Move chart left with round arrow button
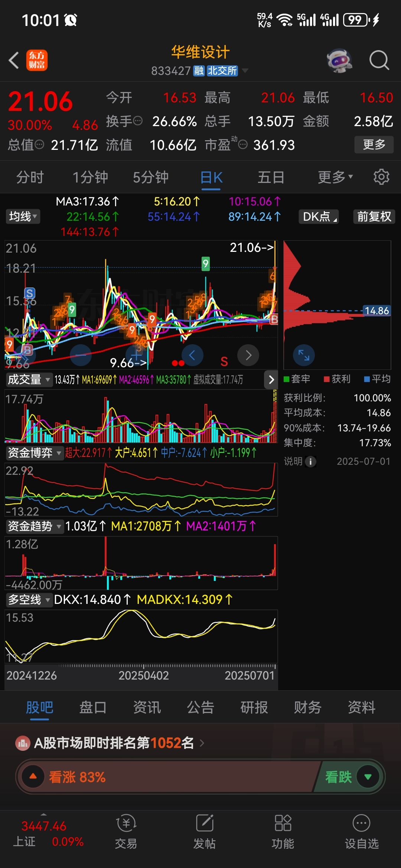 [x=192, y=355]
